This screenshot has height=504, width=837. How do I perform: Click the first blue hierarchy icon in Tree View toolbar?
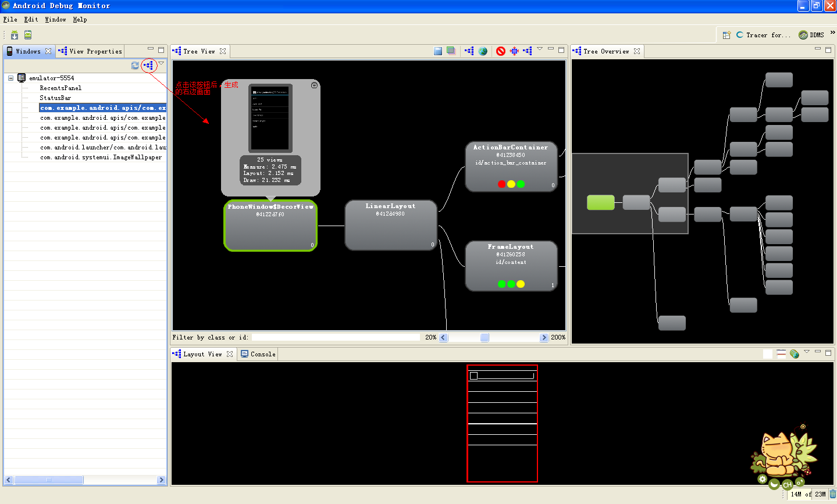(469, 51)
